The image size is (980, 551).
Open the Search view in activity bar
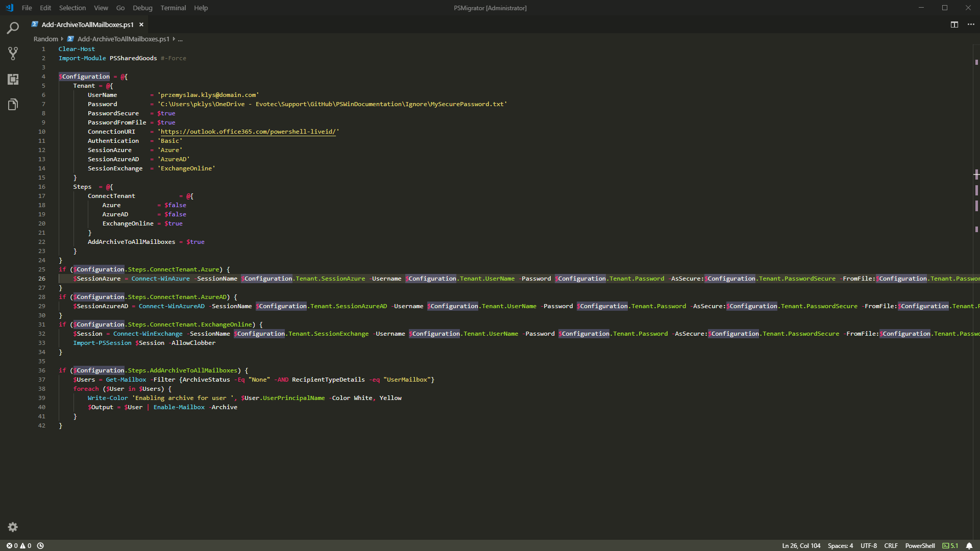13,28
